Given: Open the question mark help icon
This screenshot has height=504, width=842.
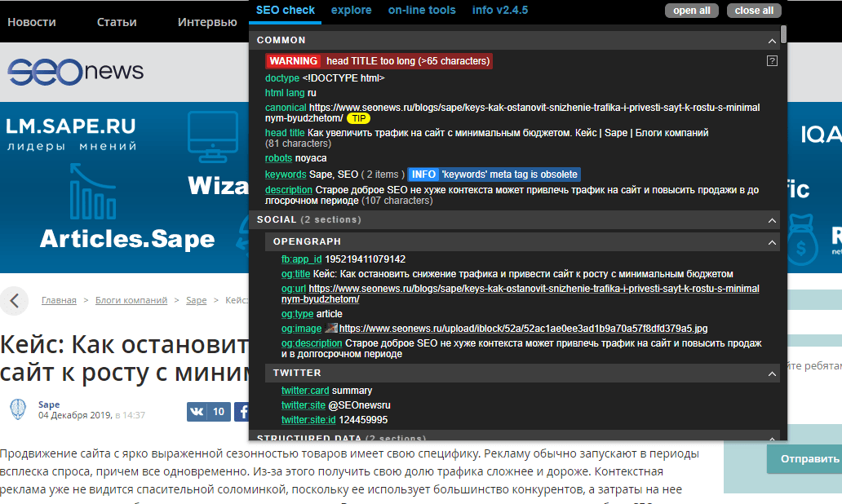Looking at the screenshot, I should click(772, 61).
